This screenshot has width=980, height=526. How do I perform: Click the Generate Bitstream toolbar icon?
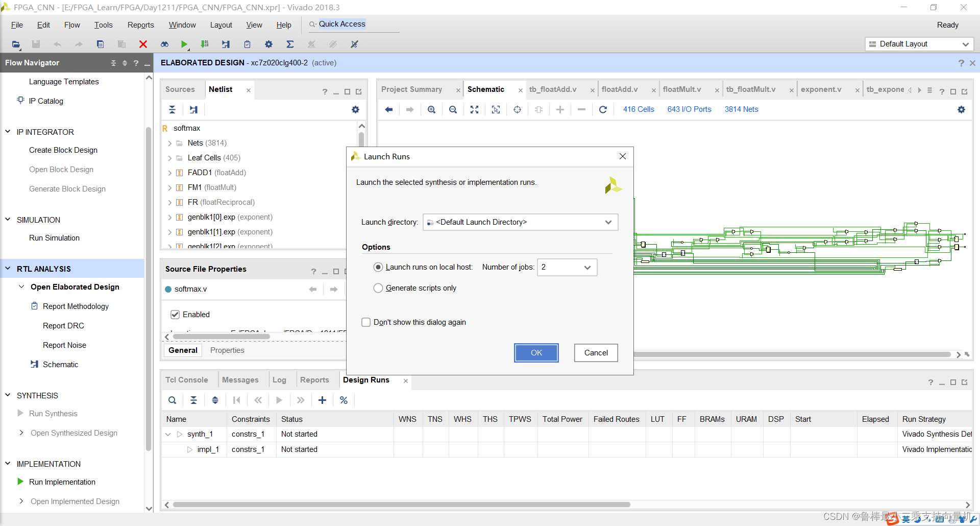click(205, 44)
